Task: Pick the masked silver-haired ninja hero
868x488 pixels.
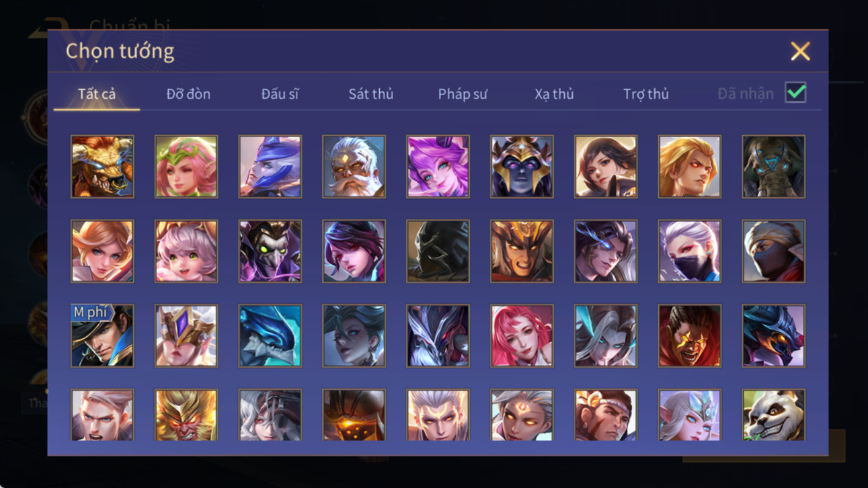Action: 689,251
